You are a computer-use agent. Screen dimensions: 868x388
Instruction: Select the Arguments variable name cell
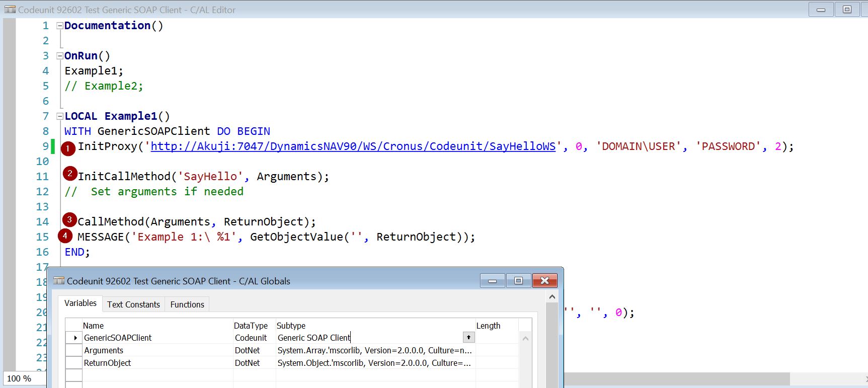pyautogui.click(x=157, y=350)
